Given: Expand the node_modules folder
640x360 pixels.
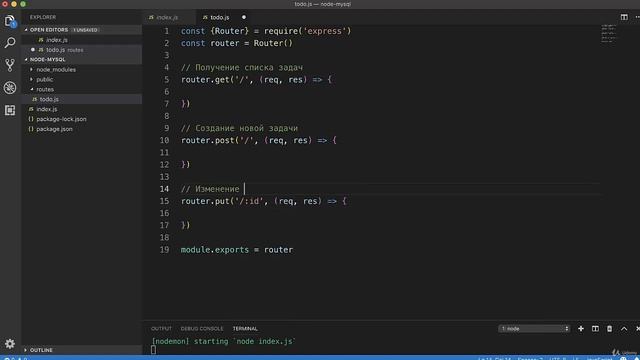Looking at the screenshot, I should click(56, 69).
